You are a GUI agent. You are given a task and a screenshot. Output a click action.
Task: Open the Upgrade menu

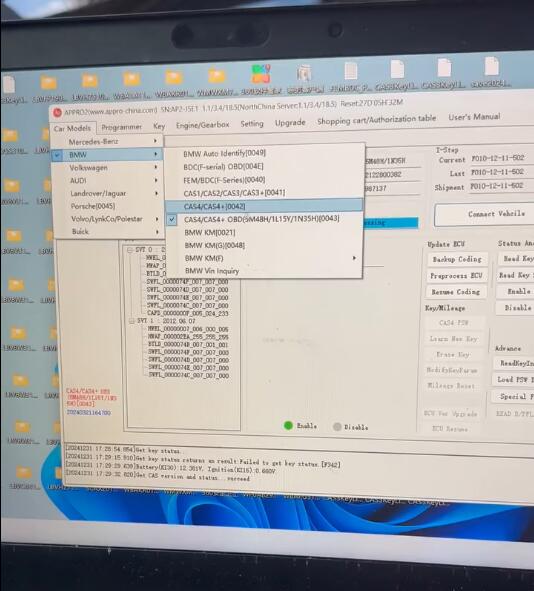(290, 122)
